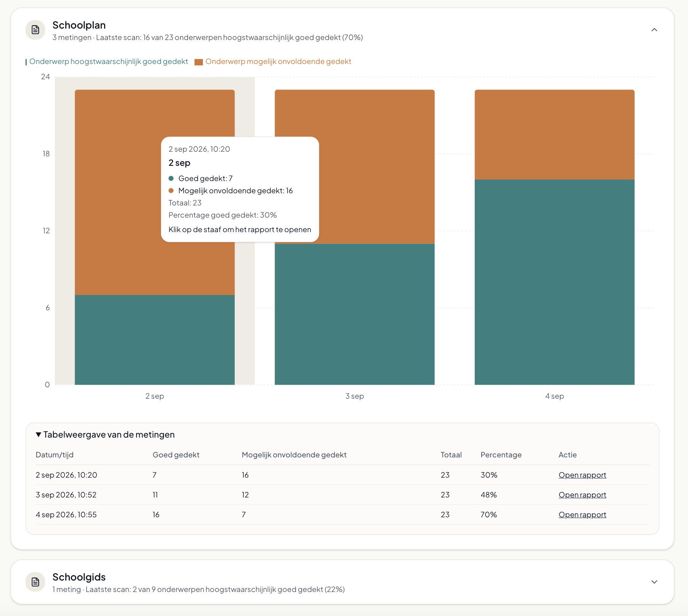Click the '4 sep' x-axis label

555,396
